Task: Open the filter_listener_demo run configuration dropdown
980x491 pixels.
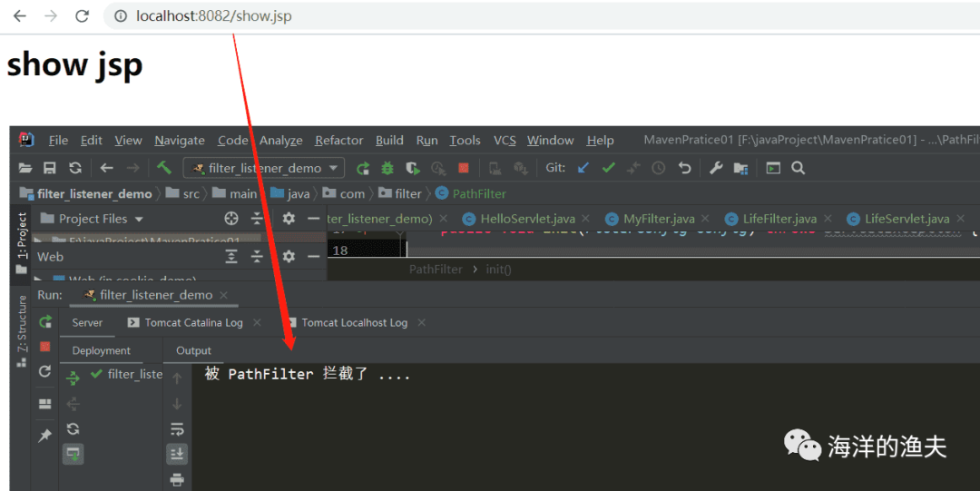Action: [x=263, y=168]
